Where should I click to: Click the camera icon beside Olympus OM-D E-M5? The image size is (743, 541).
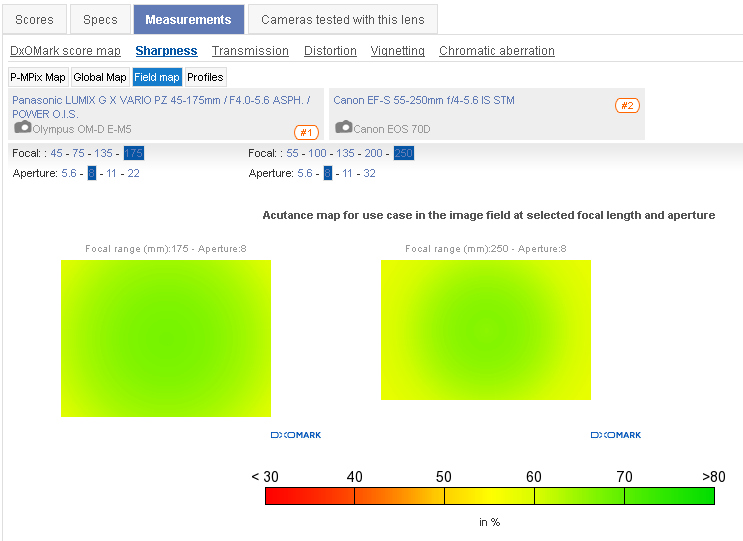tap(22, 128)
